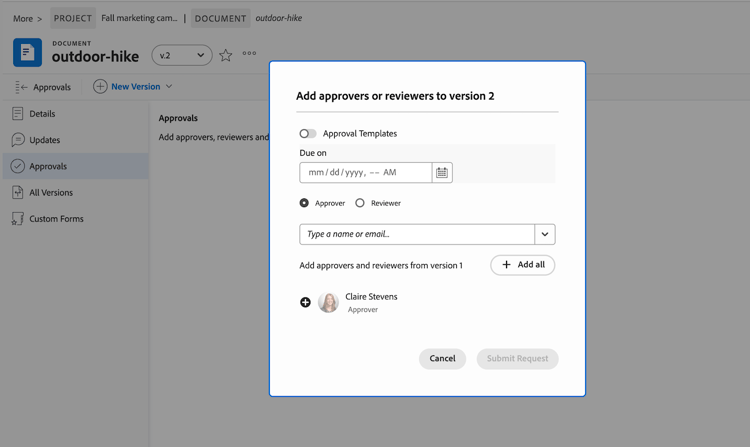
Task: Click Claire Stevens' profile photo
Action: 328,302
